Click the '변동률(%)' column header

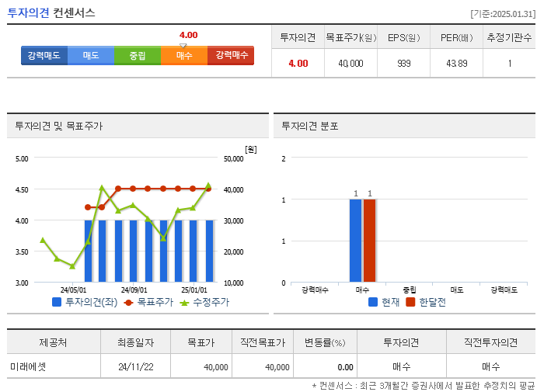click(325, 342)
